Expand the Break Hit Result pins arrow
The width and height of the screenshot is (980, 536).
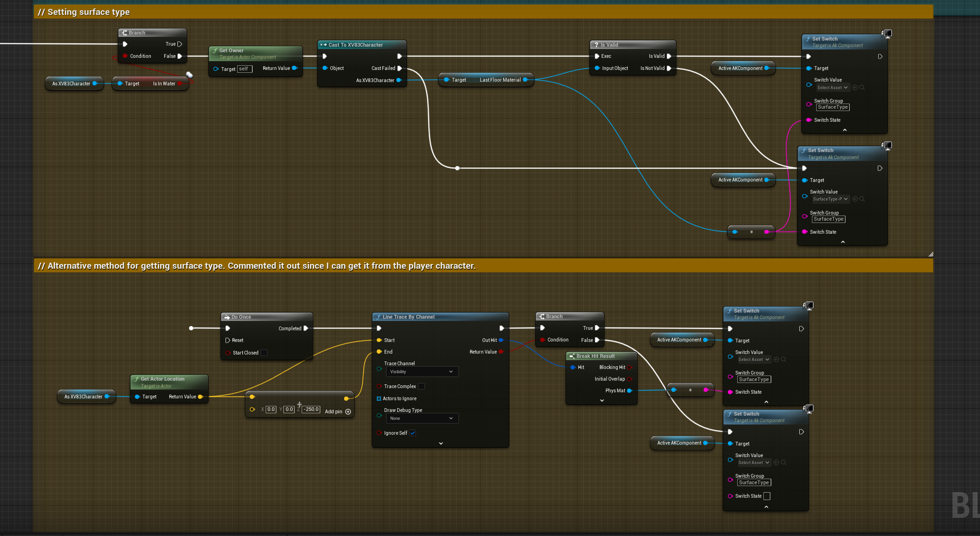pos(602,400)
